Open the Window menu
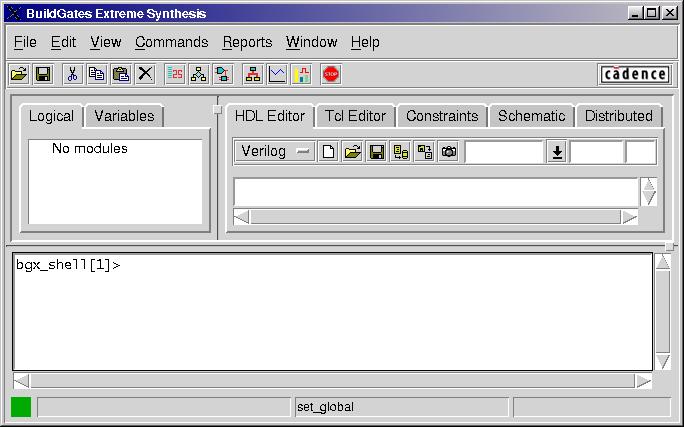Image resolution: width=684 pixels, height=427 pixels. (x=311, y=42)
